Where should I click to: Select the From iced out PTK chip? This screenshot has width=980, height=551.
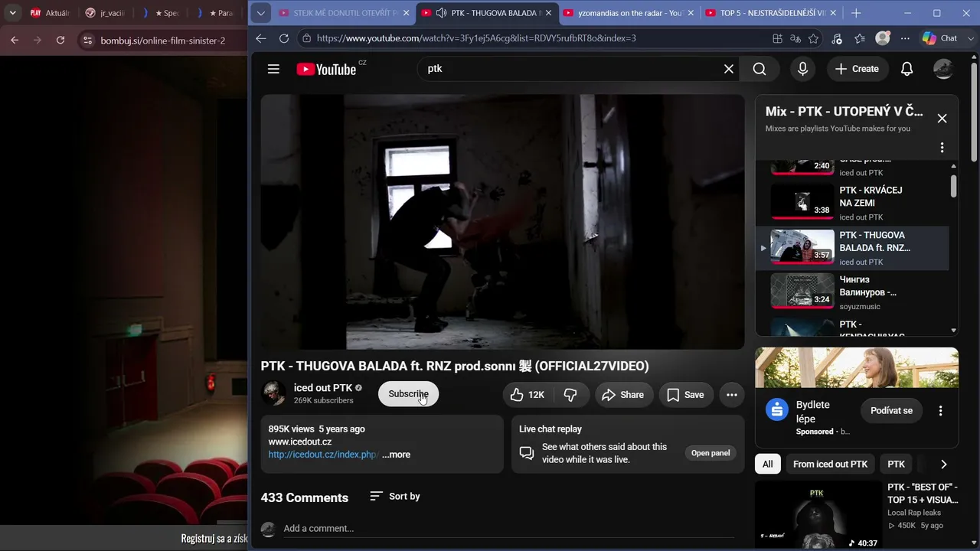coord(831,465)
